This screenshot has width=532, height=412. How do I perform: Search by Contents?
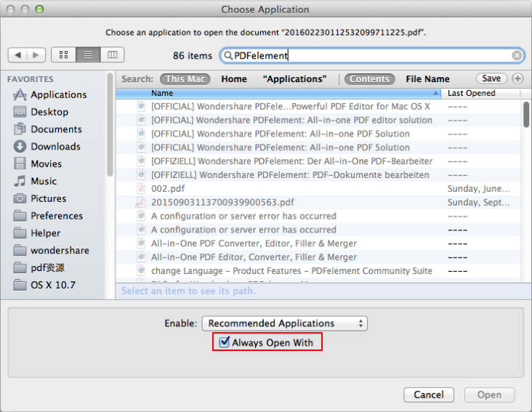(x=369, y=78)
